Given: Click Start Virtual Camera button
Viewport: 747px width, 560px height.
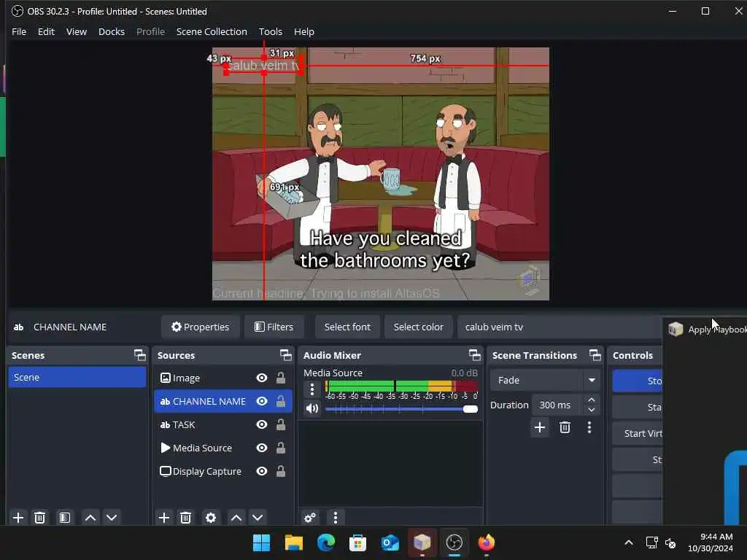Looking at the screenshot, I should [638, 434].
